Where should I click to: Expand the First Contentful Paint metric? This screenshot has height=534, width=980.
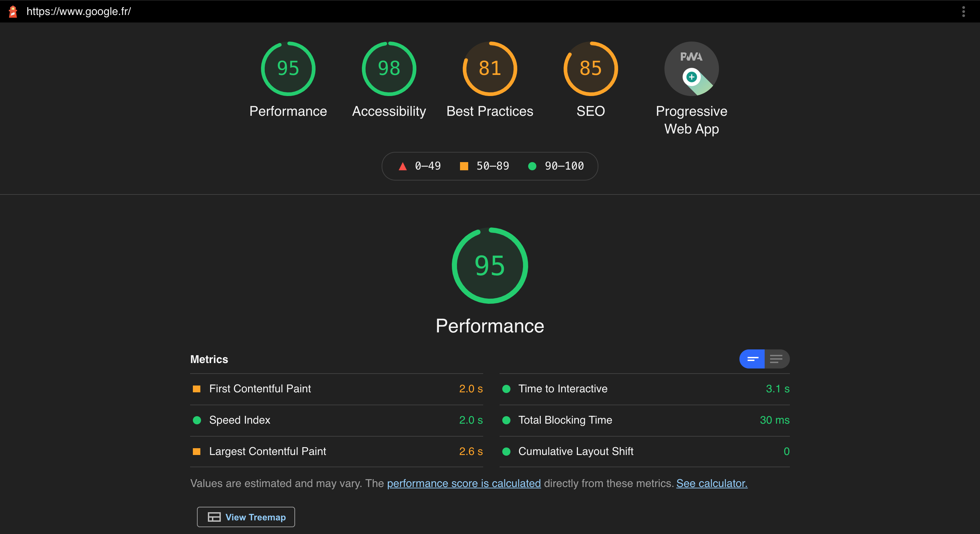336,389
